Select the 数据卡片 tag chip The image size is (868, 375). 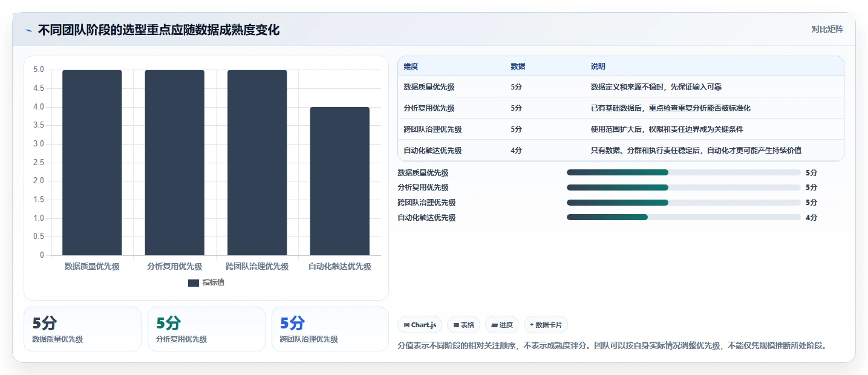pos(546,325)
